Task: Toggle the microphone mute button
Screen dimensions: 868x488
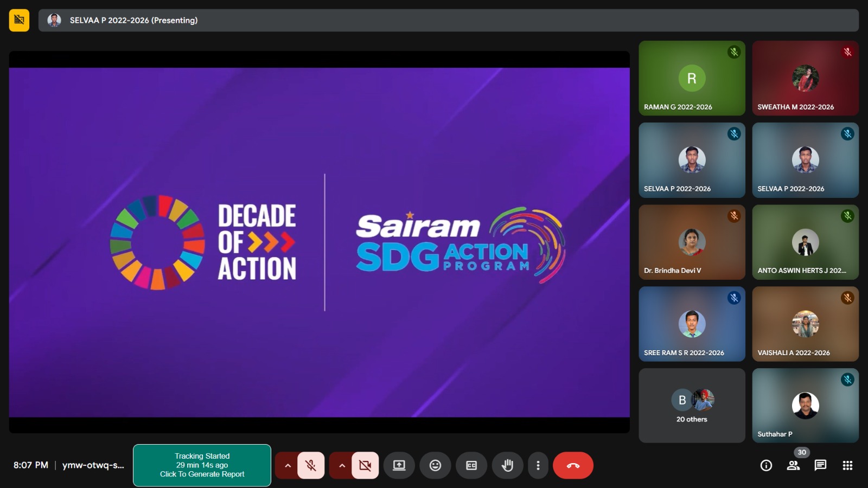Action: [x=311, y=465]
